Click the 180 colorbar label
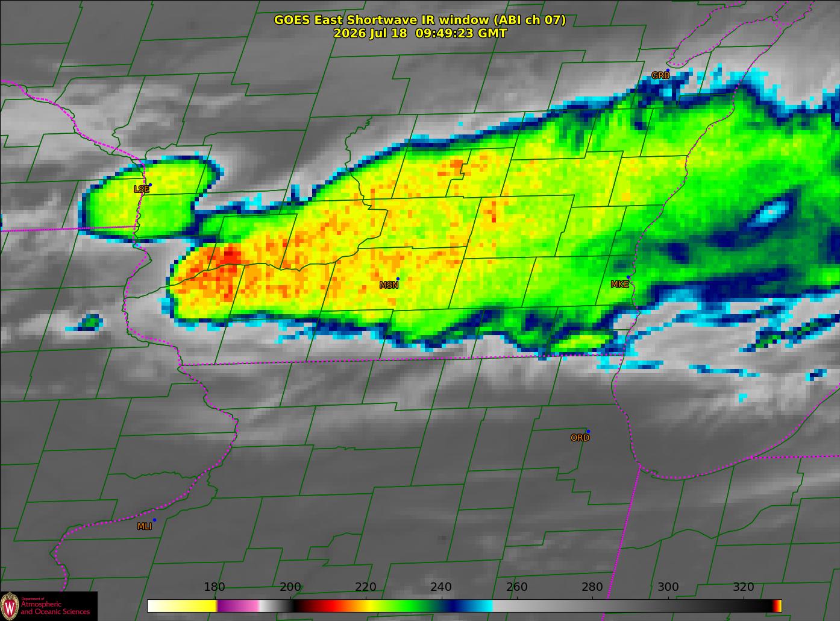840x621 pixels. coord(215,587)
